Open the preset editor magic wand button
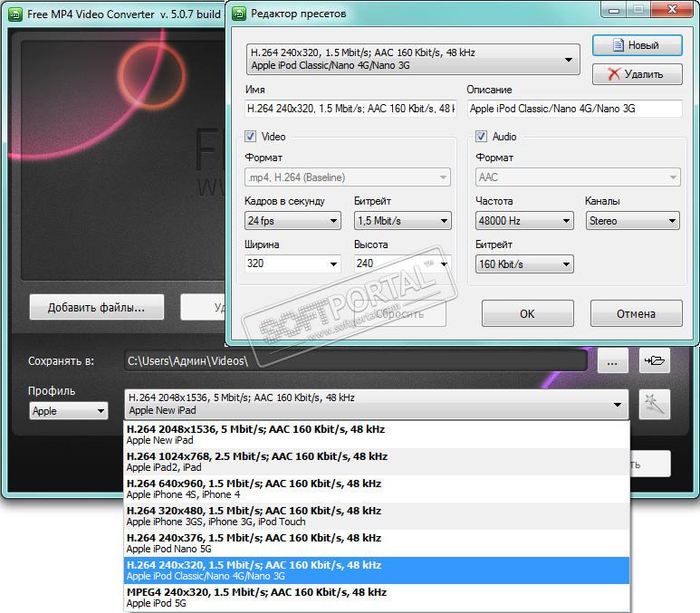 pyautogui.click(x=655, y=405)
